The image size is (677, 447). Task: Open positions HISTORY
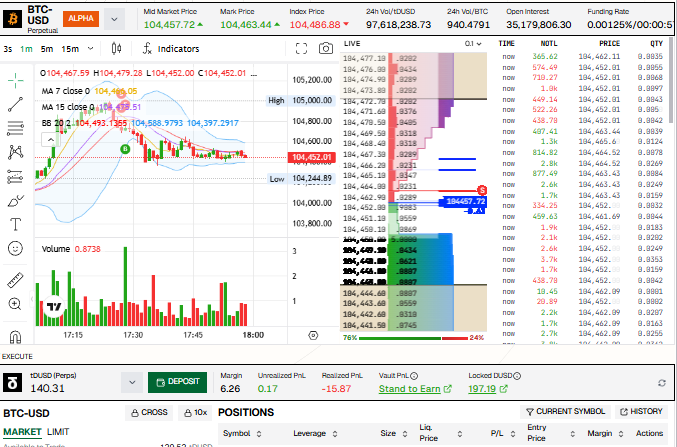point(641,412)
